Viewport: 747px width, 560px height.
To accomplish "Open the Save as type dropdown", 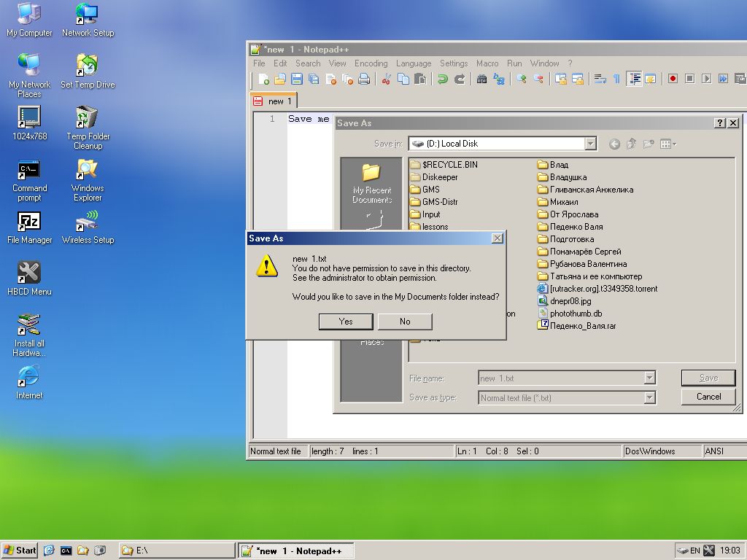I will pyautogui.click(x=649, y=398).
